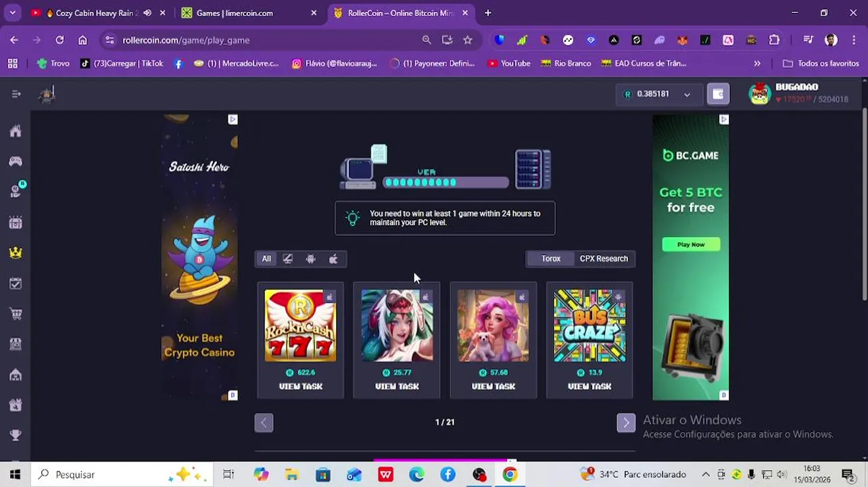The width and height of the screenshot is (868, 487).
Task: Click the Pesquisar taskbar search box
Action: [122, 474]
